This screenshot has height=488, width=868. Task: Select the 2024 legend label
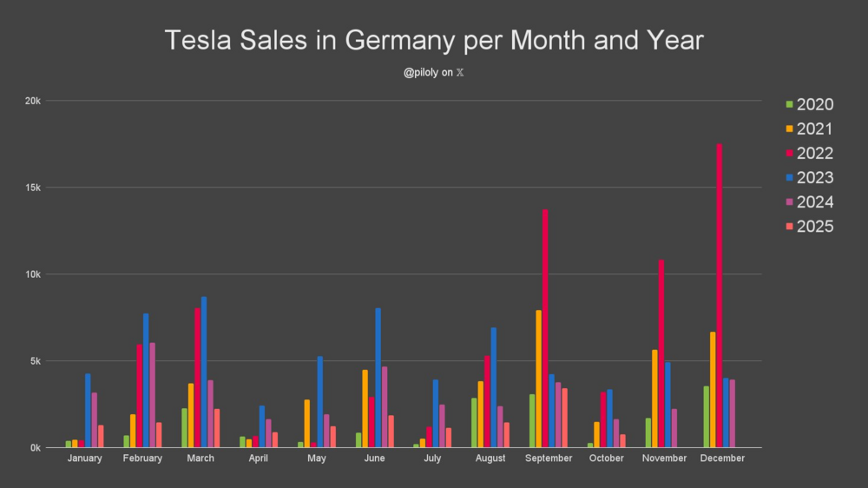click(x=814, y=202)
